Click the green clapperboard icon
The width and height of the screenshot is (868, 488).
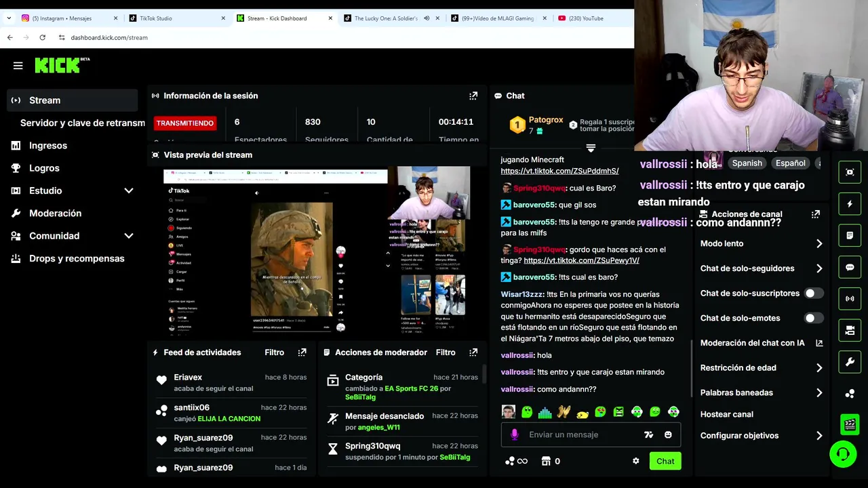tap(850, 424)
